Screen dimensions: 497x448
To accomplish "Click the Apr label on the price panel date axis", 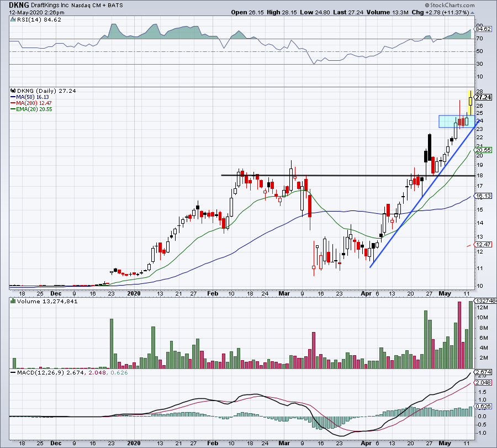I will coord(366,293).
